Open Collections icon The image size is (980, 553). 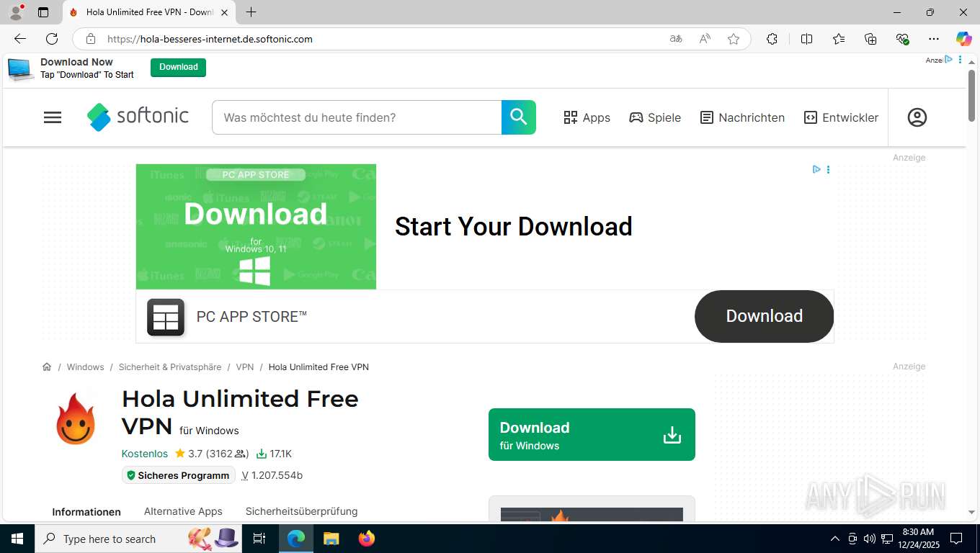[x=870, y=39]
